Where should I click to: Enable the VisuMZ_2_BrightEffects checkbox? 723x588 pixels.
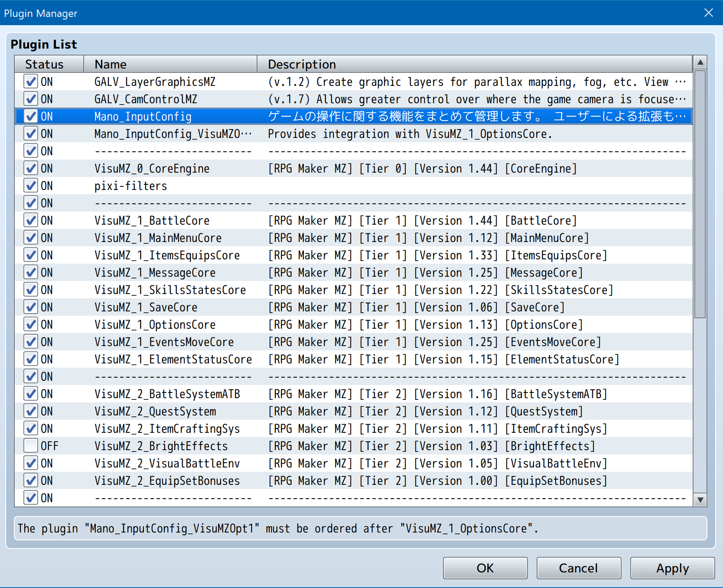point(31,446)
